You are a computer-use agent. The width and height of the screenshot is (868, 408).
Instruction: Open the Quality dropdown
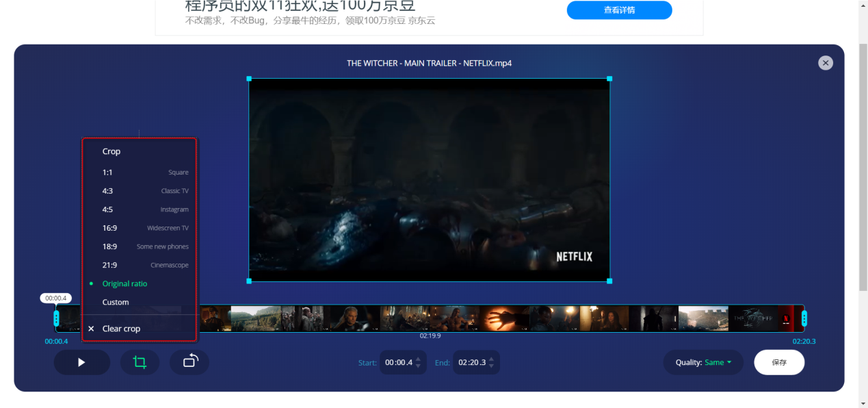703,362
